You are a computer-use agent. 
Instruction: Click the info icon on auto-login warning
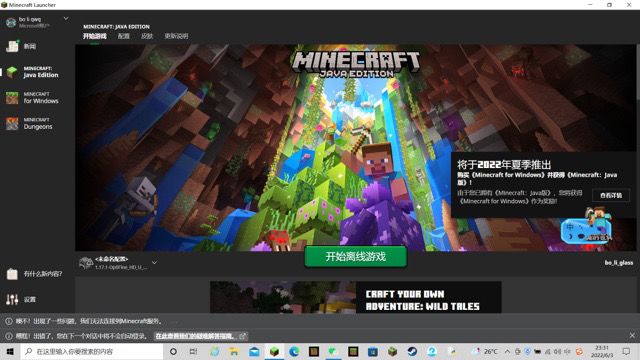click(x=8, y=336)
